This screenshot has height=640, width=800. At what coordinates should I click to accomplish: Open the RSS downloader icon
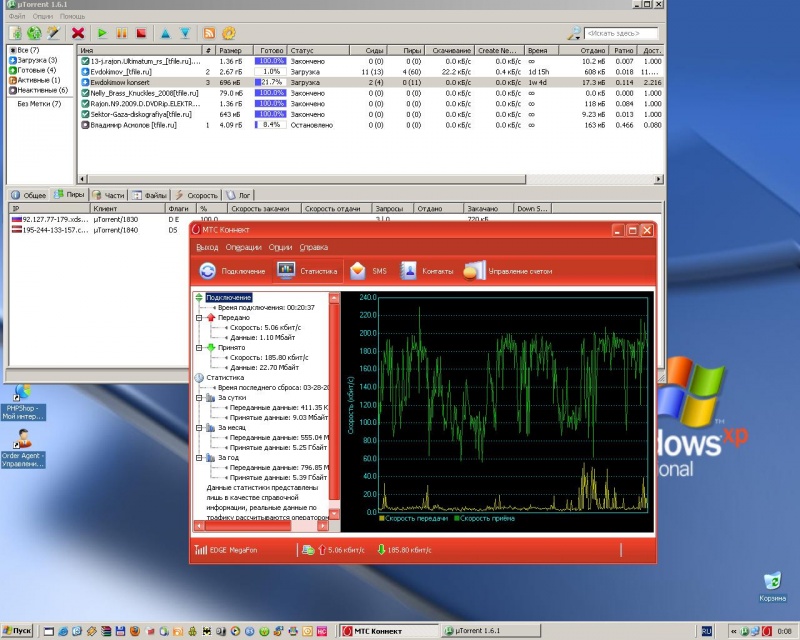(x=208, y=33)
